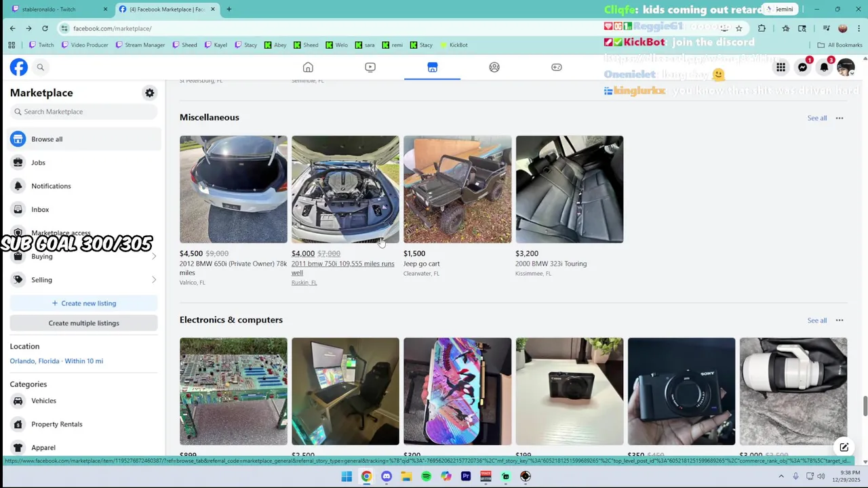Go to the Facebook Home feed icon
Screen dimensions: 868x488
coord(308,67)
